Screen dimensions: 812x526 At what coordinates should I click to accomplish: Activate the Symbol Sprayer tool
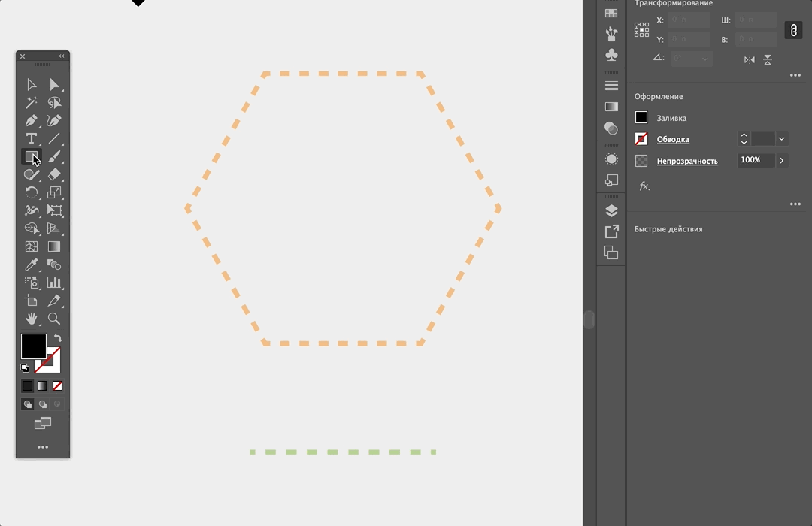pyautogui.click(x=31, y=283)
